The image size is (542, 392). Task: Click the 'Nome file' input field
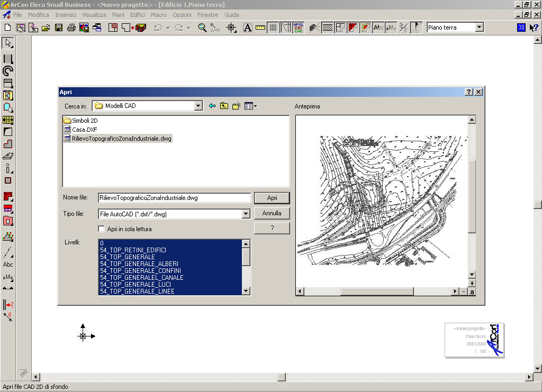pos(174,198)
